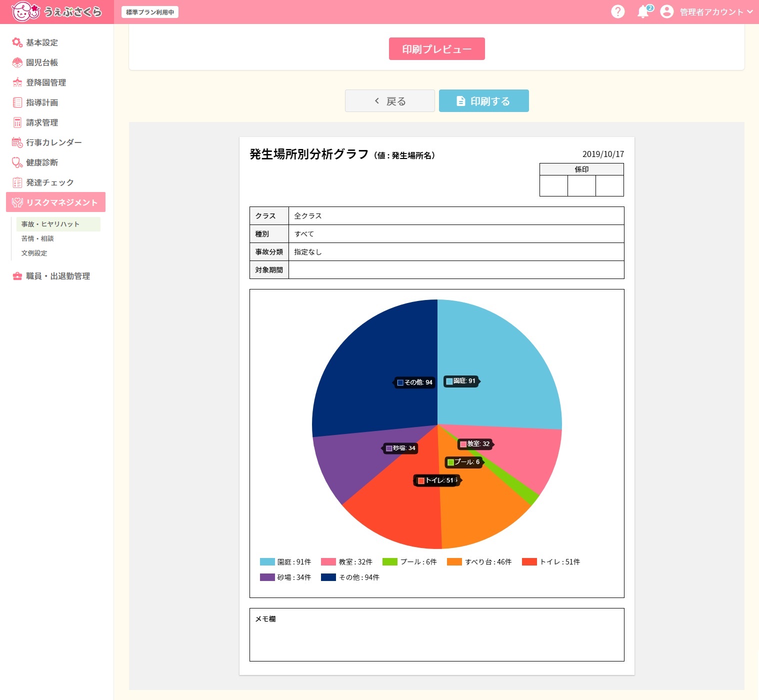Click the 園庭 legend color swatch
This screenshot has width=759, height=700.
267,562
